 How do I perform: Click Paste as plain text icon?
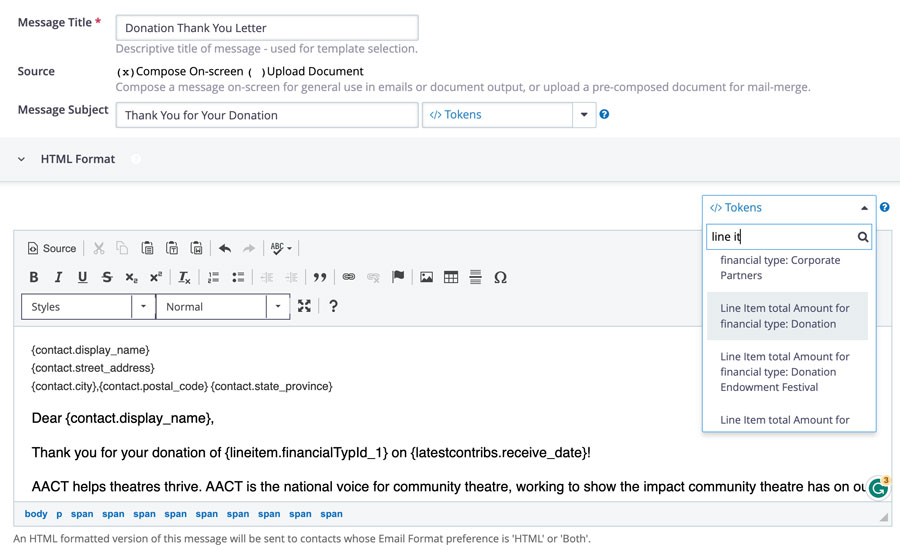click(x=172, y=248)
